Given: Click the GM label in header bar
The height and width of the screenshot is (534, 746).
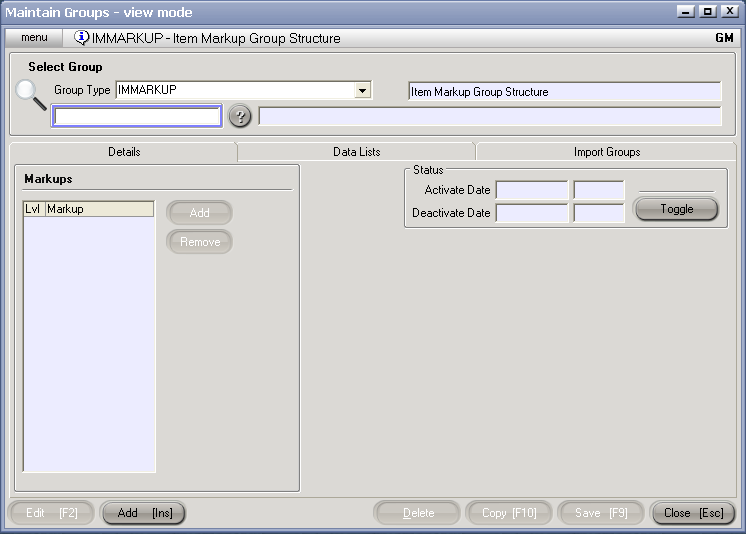Looking at the screenshot, I should pyautogui.click(x=724, y=38).
